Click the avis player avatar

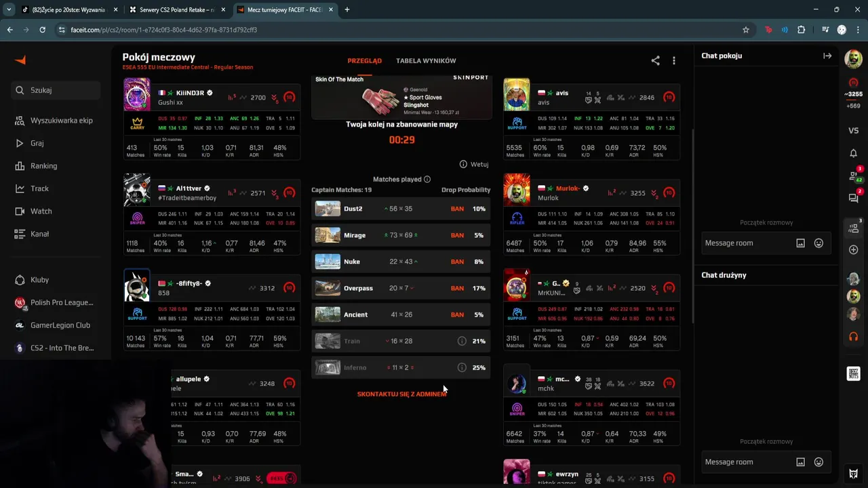pyautogui.click(x=517, y=95)
